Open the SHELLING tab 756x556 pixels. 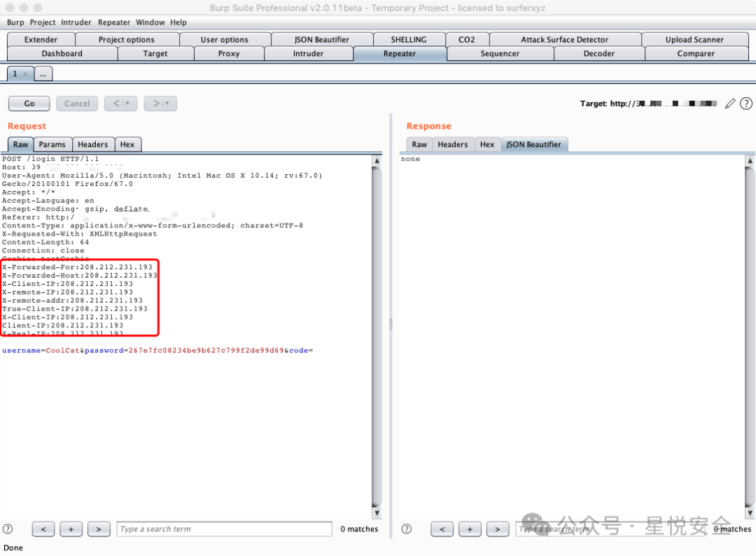click(x=409, y=39)
